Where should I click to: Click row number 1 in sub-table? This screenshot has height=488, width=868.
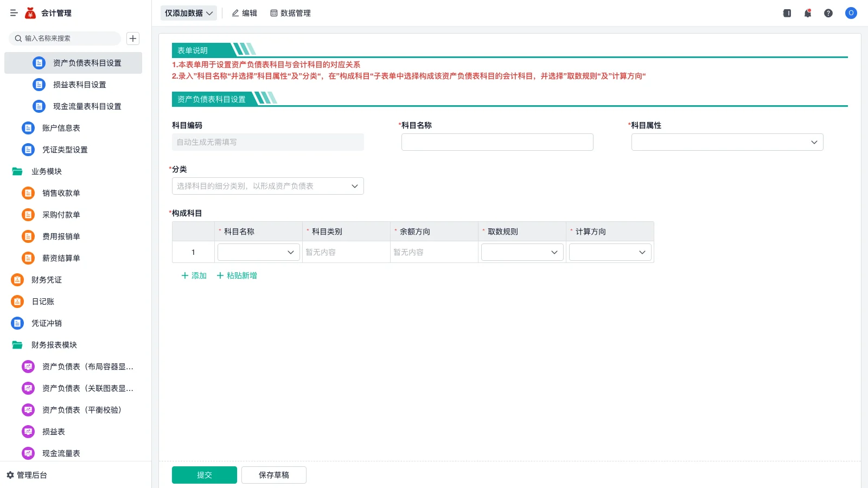click(x=193, y=252)
